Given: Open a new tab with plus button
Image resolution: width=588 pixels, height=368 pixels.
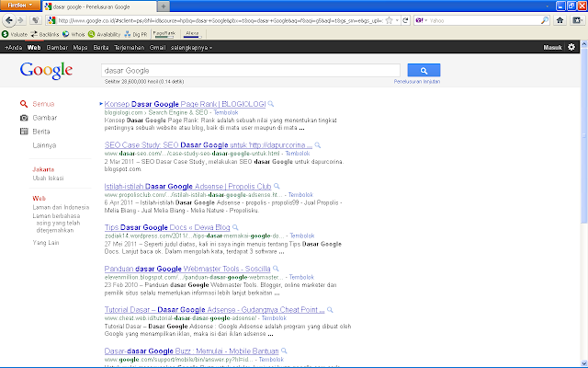Looking at the screenshot, I should [x=164, y=6].
